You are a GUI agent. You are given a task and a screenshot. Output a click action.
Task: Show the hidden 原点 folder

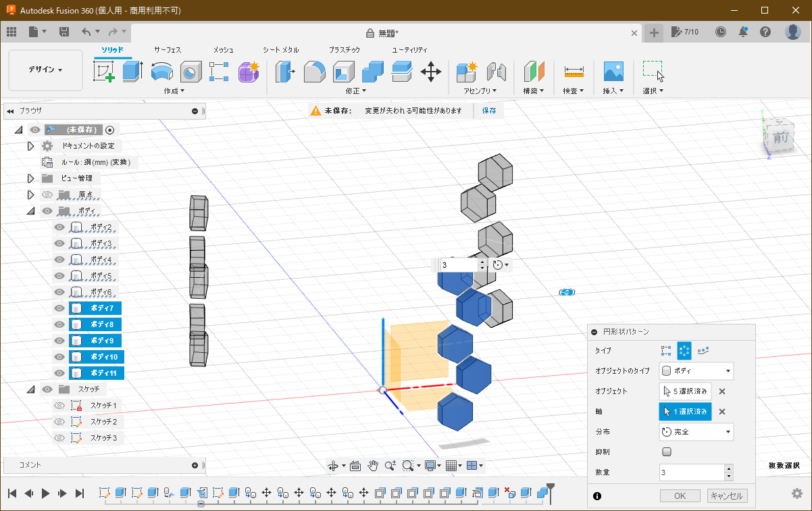pyautogui.click(x=47, y=195)
